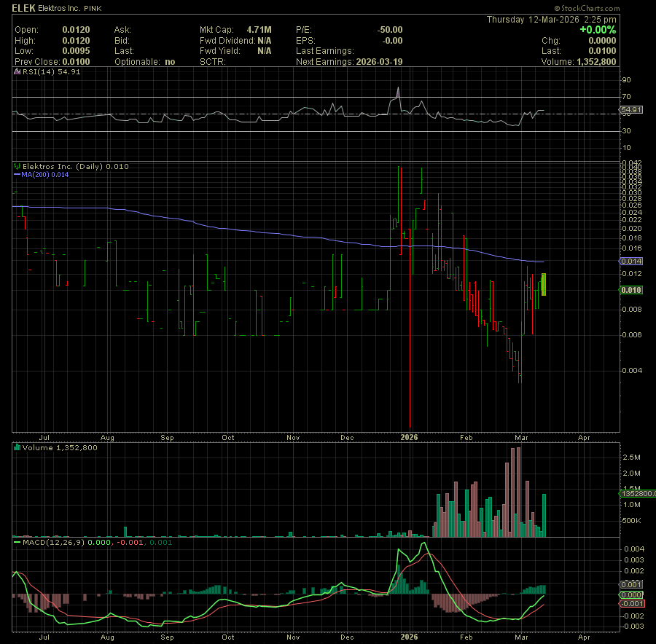Viewport: 656px width, 644px height.
Task: Click the ELEK ticker symbol
Action: tap(23, 8)
